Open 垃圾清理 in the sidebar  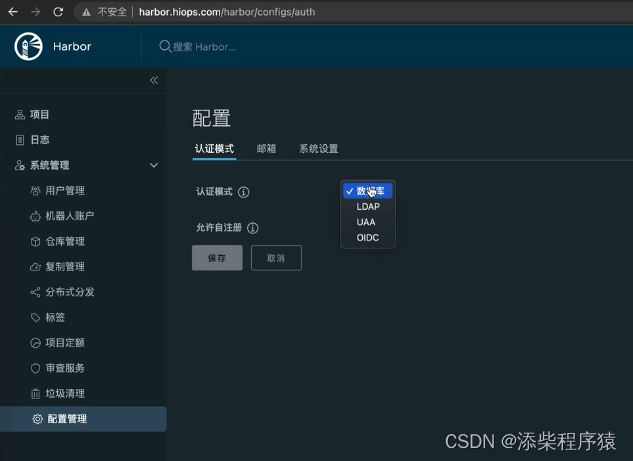65,394
